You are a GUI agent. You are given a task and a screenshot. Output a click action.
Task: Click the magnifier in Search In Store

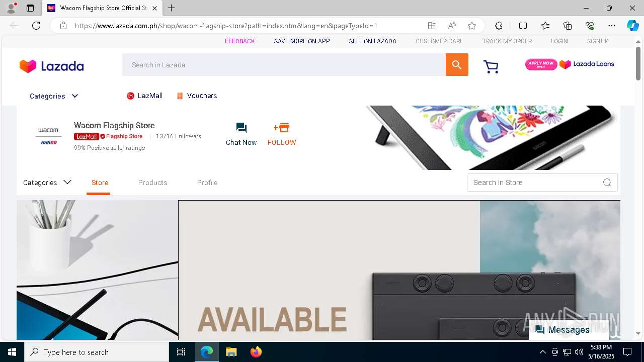[x=607, y=183]
